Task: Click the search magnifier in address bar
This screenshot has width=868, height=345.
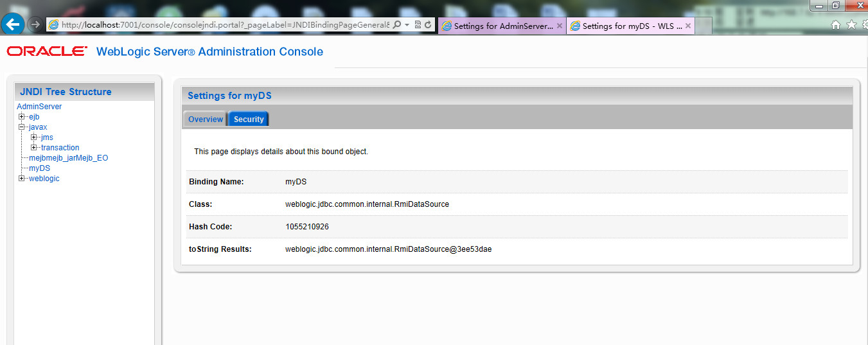Action: click(397, 24)
